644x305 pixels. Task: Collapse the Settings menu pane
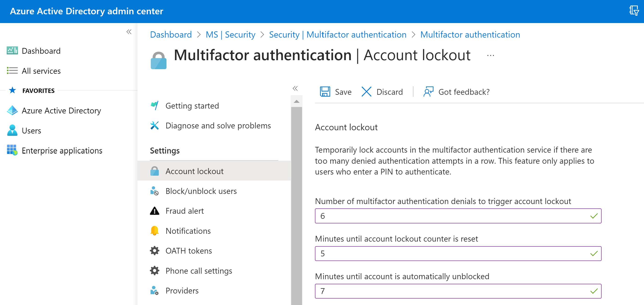point(295,89)
